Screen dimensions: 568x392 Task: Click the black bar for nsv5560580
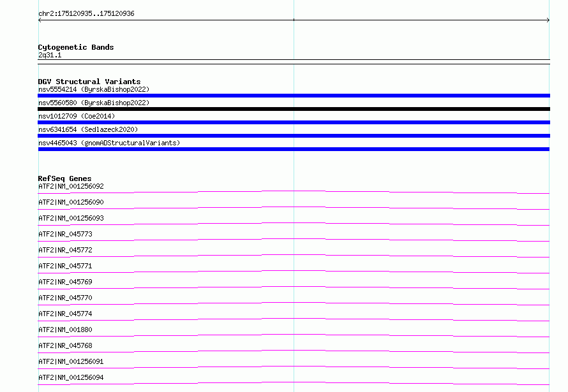(x=294, y=109)
